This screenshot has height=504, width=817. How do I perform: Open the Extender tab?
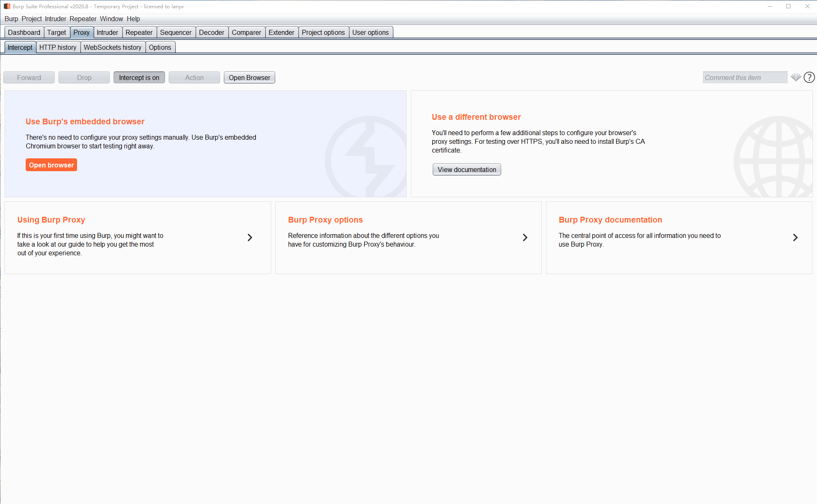pyautogui.click(x=281, y=32)
